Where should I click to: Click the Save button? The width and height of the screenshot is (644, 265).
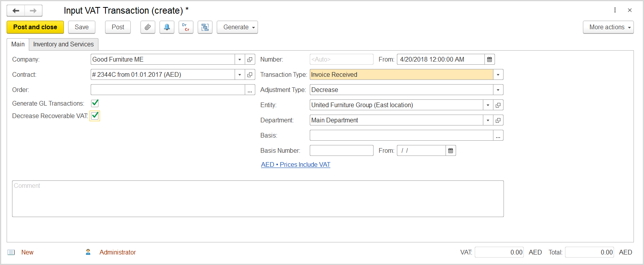[82, 27]
